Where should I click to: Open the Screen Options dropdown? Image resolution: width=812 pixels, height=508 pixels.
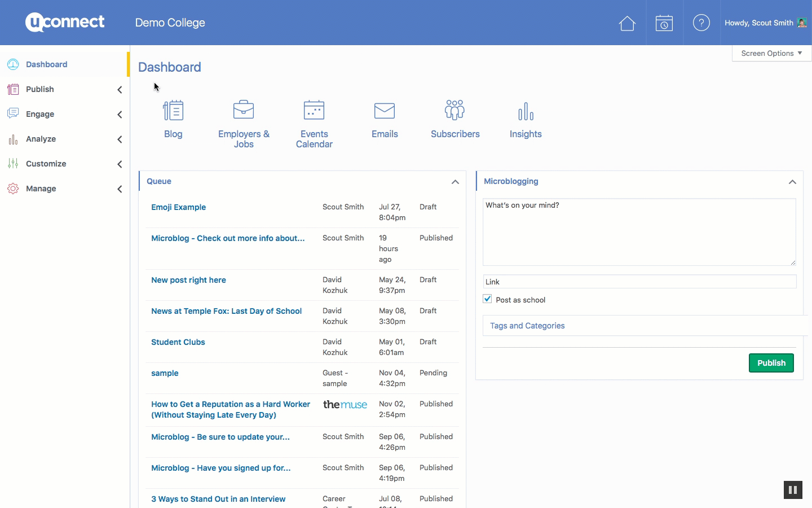(x=771, y=53)
